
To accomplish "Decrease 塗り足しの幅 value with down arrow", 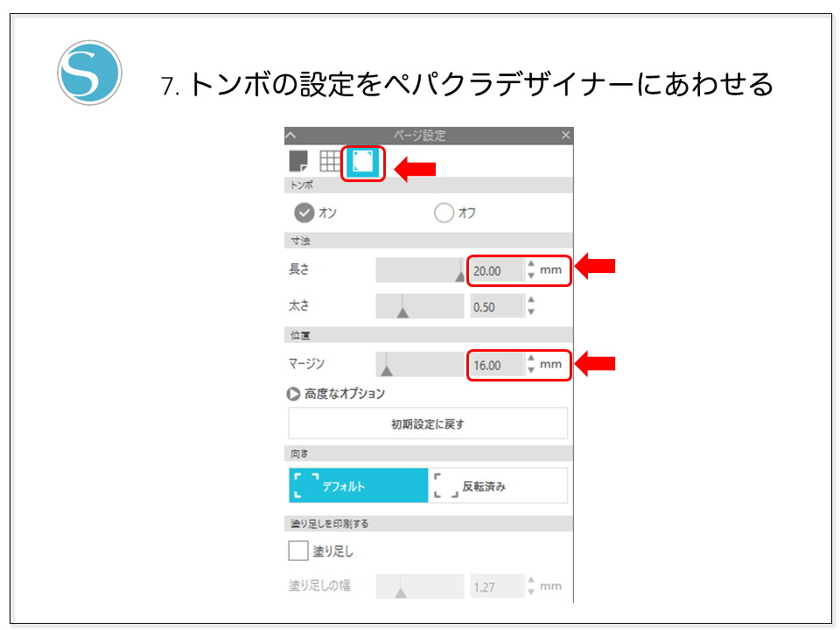I will click(531, 592).
